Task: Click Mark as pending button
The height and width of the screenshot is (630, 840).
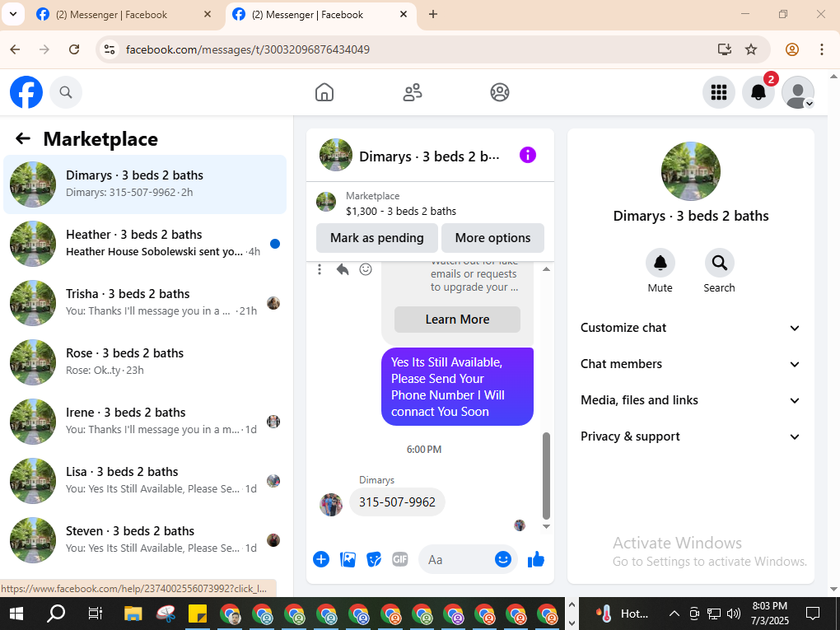Action: click(376, 238)
